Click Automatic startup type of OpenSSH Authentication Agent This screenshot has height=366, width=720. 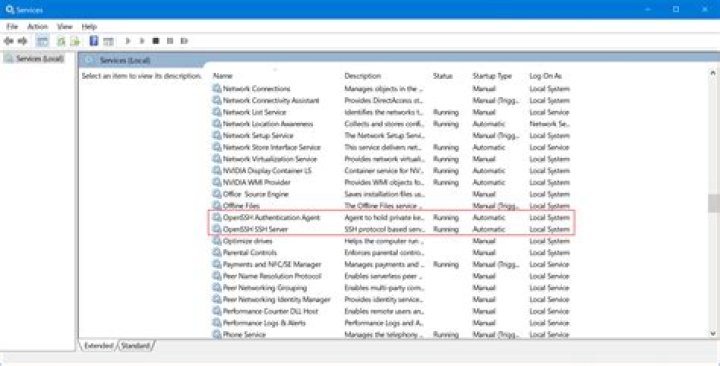pyautogui.click(x=489, y=217)
